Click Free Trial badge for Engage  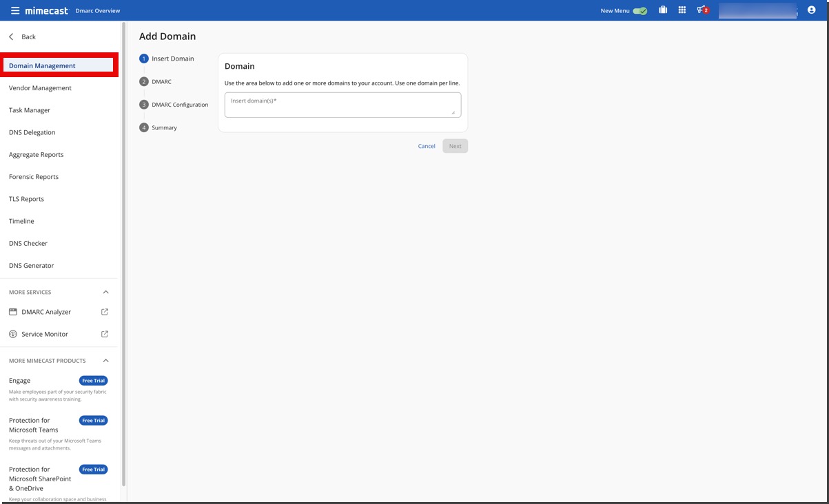point(94,381)
